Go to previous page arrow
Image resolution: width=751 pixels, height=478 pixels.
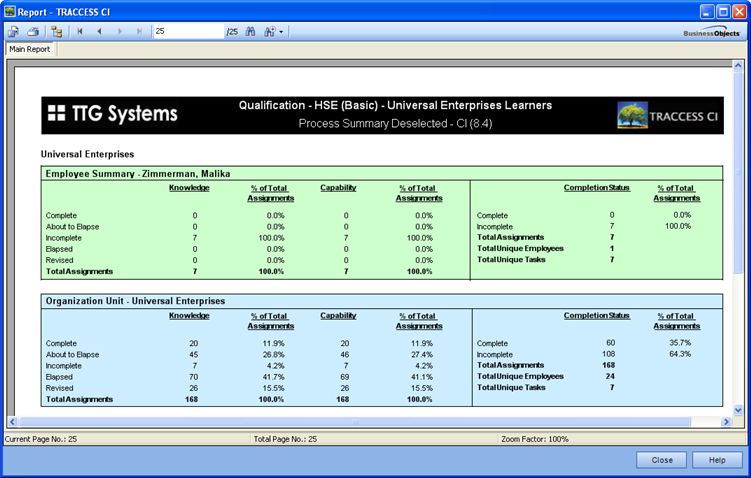(x=100, y=32)
